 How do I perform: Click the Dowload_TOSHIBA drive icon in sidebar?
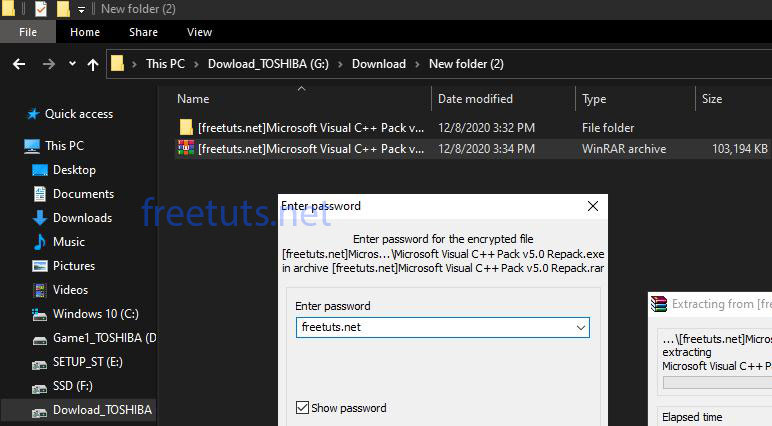pos(39,413)
